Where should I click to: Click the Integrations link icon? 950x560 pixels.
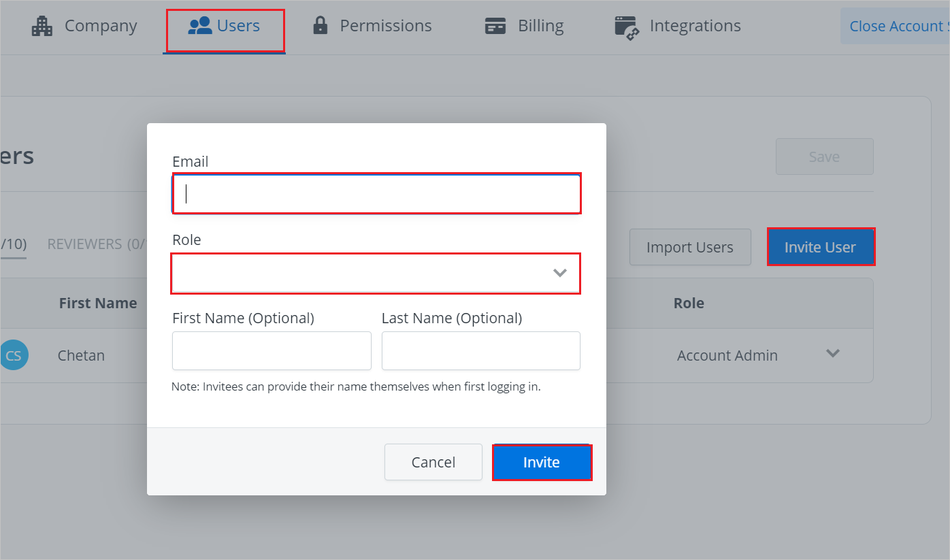coord(625,27)
